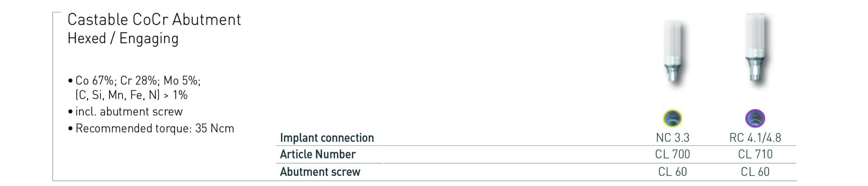The height and width of the screenshot is (186, 868).
Task: Click CL 60 screw under CL 700
Action: (672, 172)
